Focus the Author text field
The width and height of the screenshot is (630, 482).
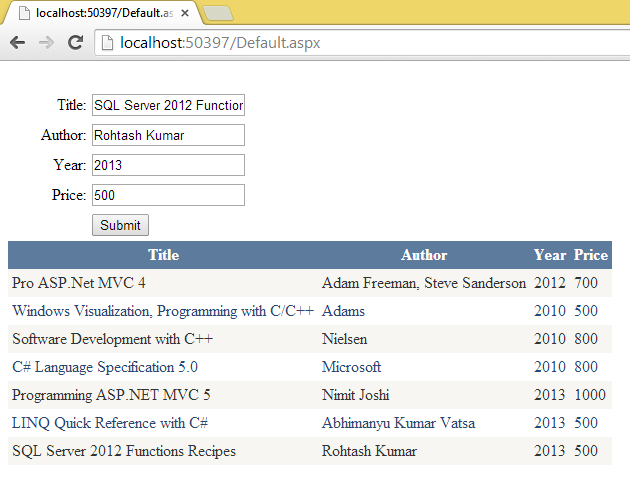point(168,135)
